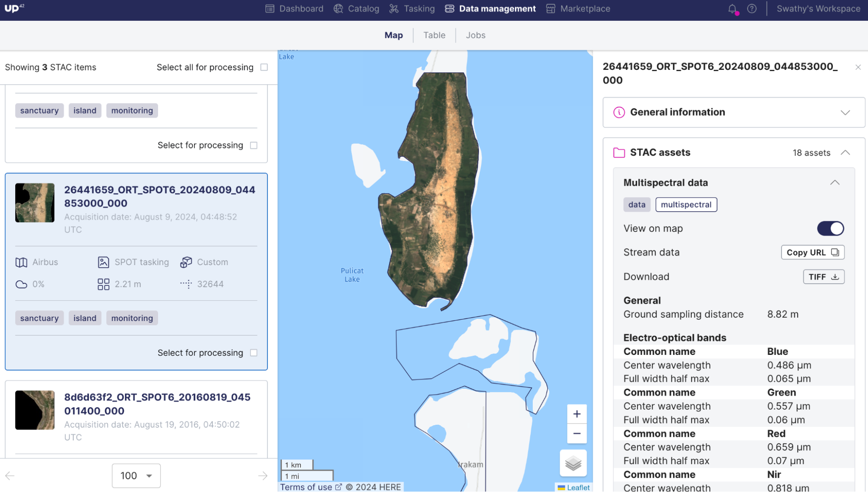Screen dimensions: 868x492
Task: Open the Catalog menu
Action: 356,9
